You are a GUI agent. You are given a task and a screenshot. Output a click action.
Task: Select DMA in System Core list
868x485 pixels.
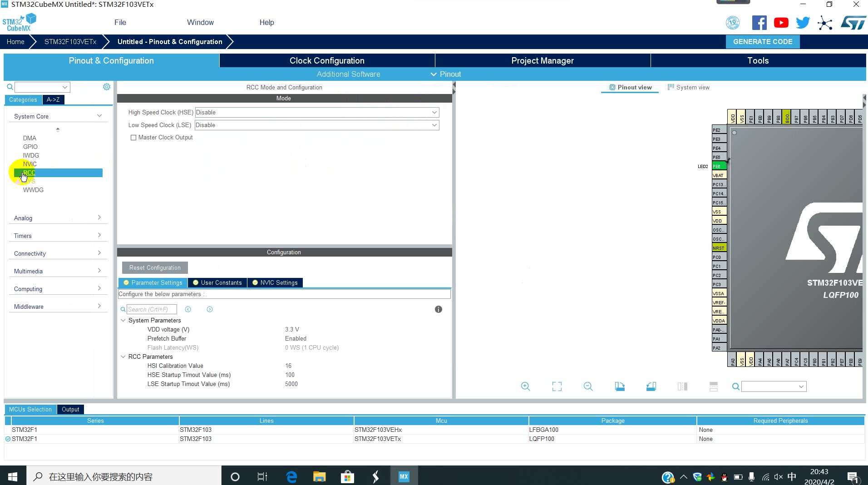pyautogui.click(x=30, y=138)
